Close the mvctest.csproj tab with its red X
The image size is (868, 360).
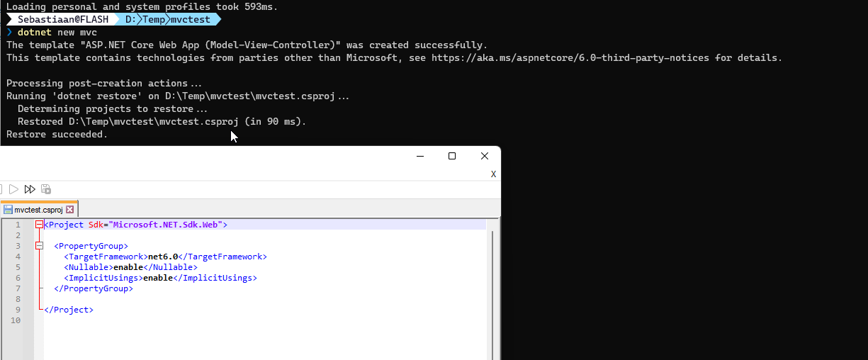pos(69,210)
